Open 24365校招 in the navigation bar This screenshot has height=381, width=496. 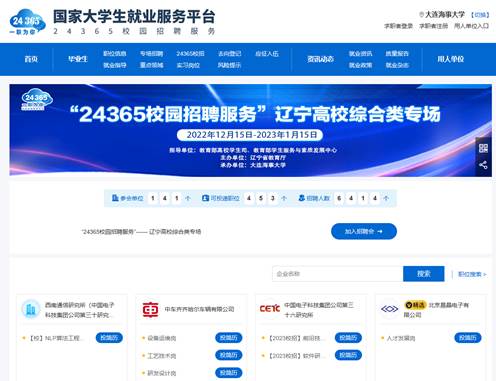190,53
